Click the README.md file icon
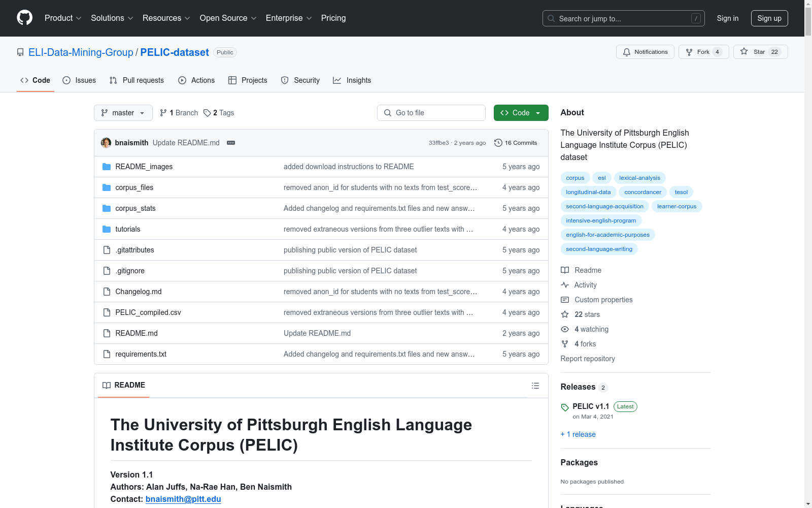Screen dimensions: 812x508 pos(107,333)
